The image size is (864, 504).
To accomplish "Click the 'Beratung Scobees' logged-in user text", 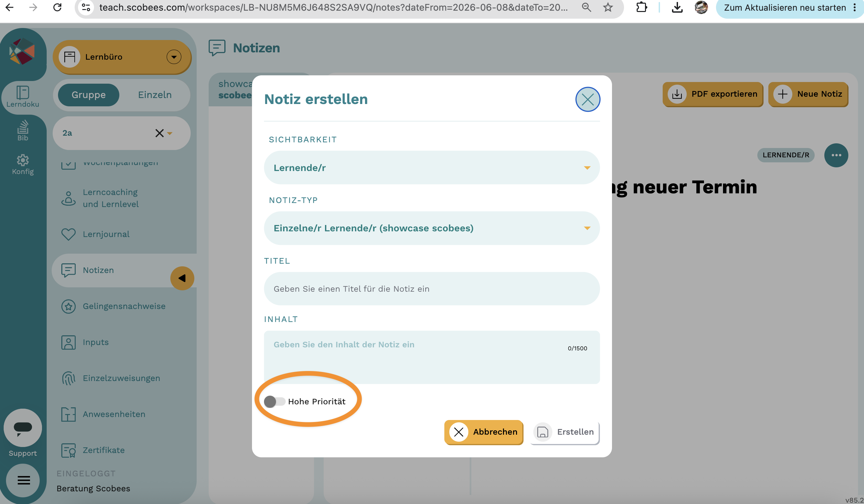I will click(93, 488).
